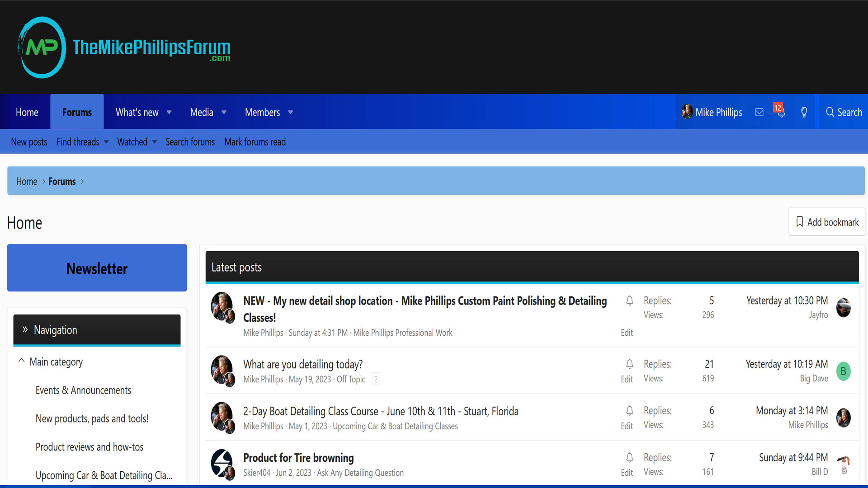Open 'New products, pads and tools!' forum
The height and width of the screenshot is (488, 868).
coord(92,418)
